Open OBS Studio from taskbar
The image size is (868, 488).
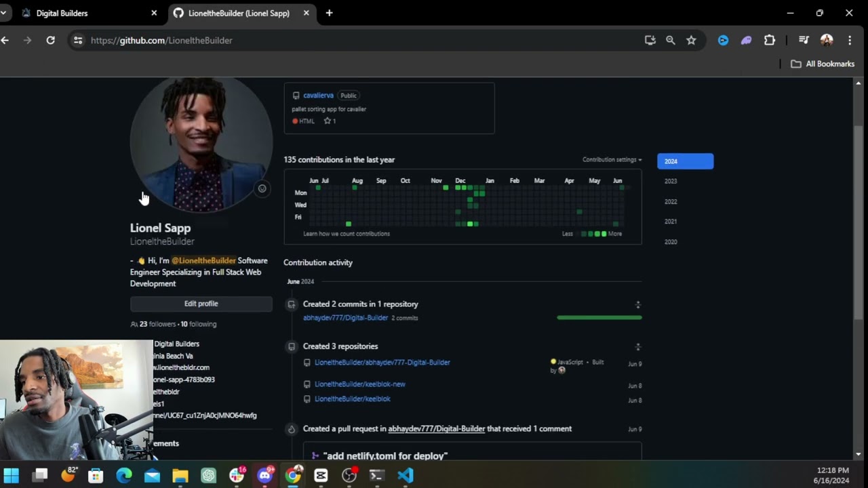(x=349, y=475)
